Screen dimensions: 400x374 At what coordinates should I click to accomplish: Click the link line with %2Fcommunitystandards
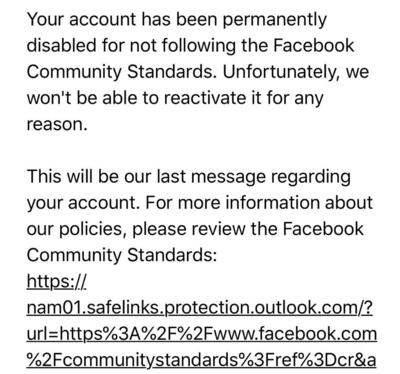pos(201,360)
